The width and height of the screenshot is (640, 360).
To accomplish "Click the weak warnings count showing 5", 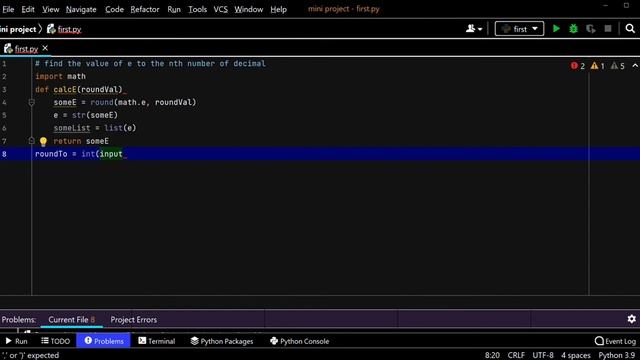I will coord(618,66).
